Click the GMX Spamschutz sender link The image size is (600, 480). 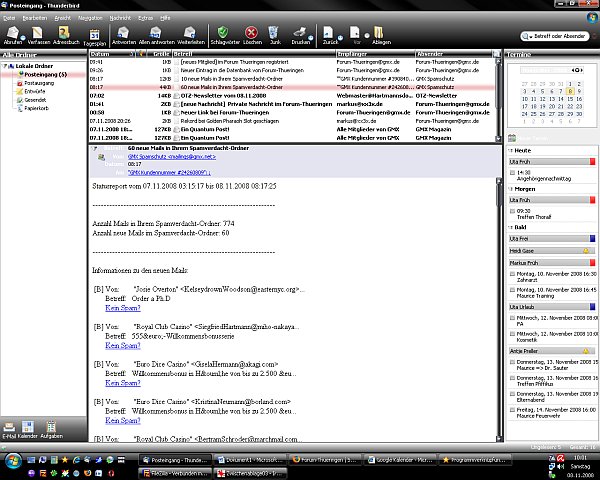[x=172, y=157]
